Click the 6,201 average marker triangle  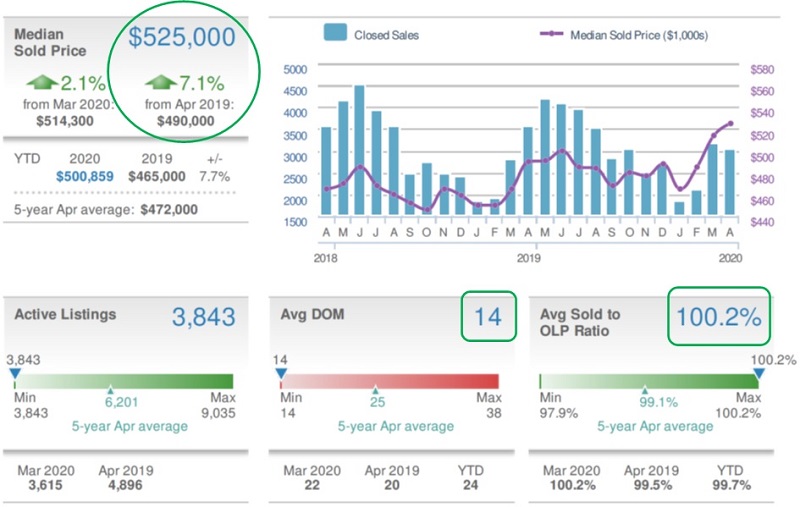[110, 391]
